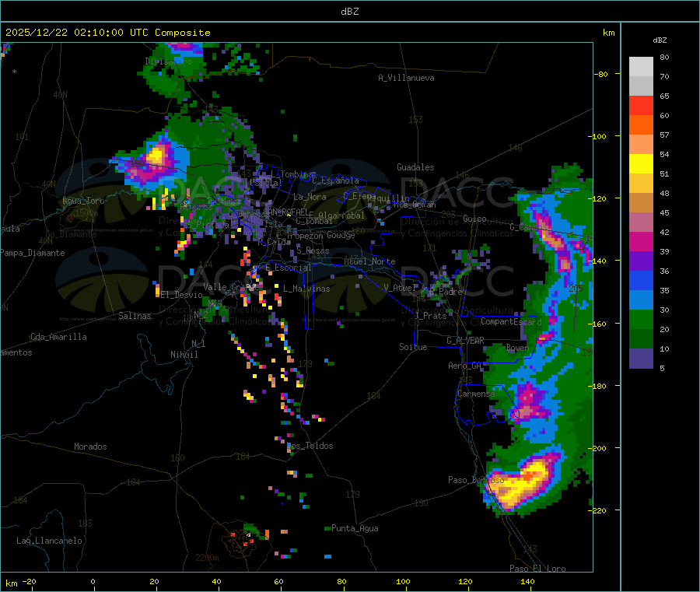The height and width of the screenshot is (592, 700).
Task: Click the 'Guico' label
Action: [x=474, y=219]
